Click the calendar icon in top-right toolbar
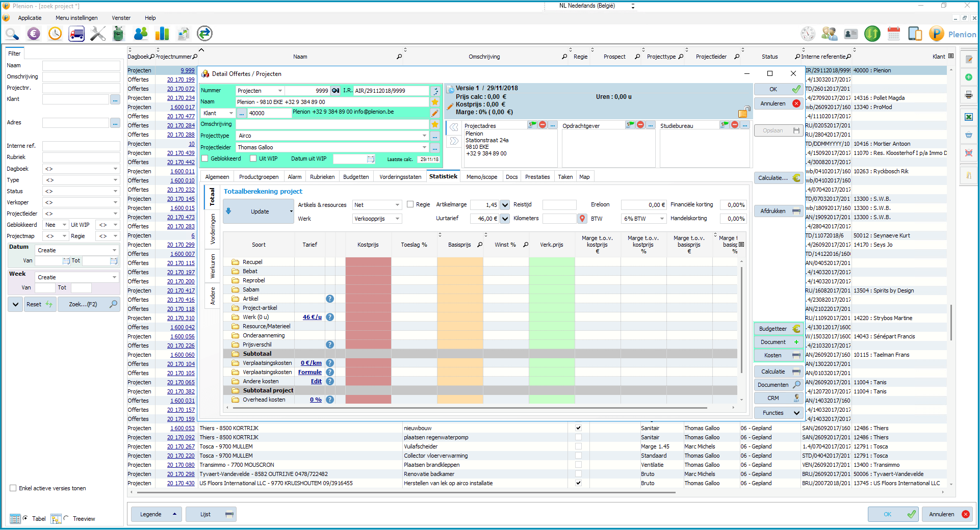Image resolution: width=980 pixels, height=530 pixels. 894,34
